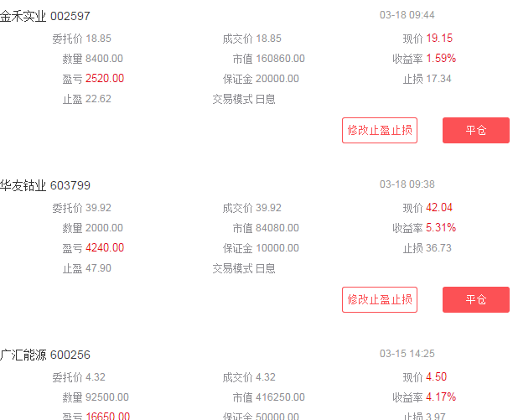The image size is (513, 420).
Task: Click 广汇能源 market value 416250.00
Action: click(281, 397)
